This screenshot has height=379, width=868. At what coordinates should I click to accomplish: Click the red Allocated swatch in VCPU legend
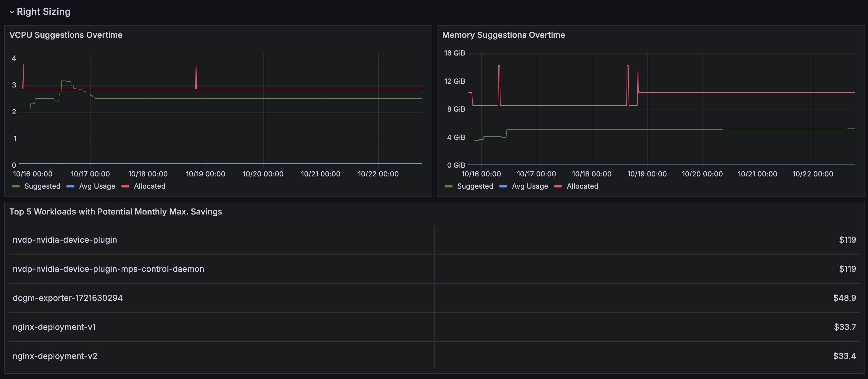tap(125, 187)
